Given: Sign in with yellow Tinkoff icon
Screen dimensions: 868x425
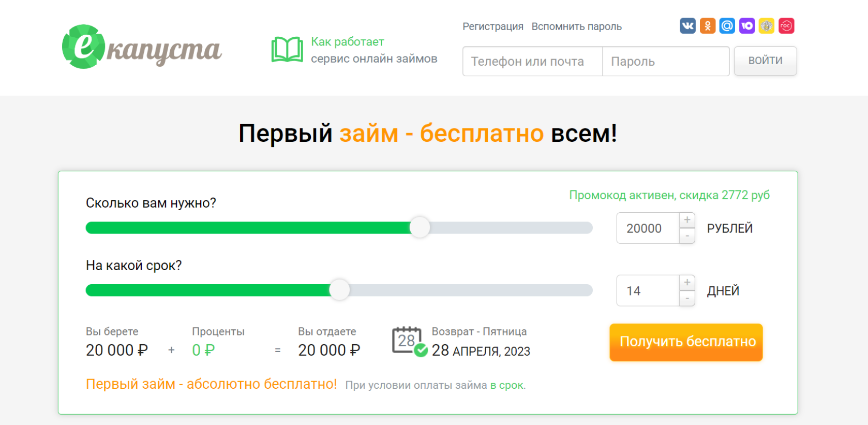Looking at the screenshot, I should [x=767, y=25].
